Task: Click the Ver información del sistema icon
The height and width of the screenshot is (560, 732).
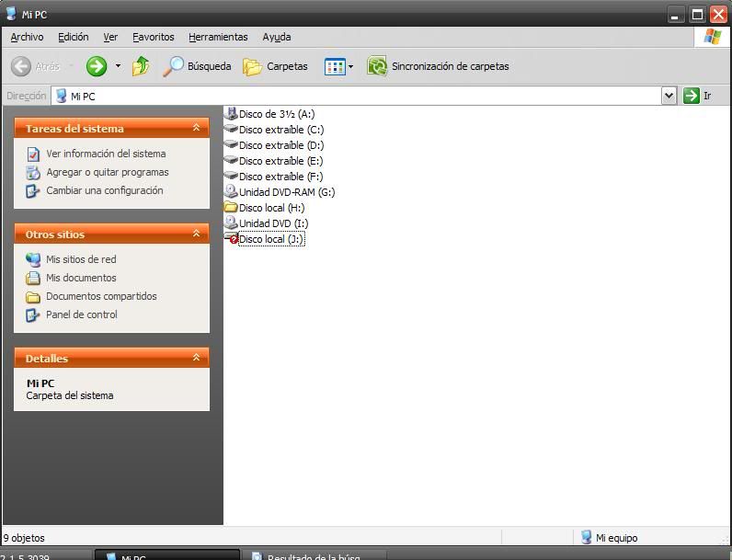Action: pos(33,154)
